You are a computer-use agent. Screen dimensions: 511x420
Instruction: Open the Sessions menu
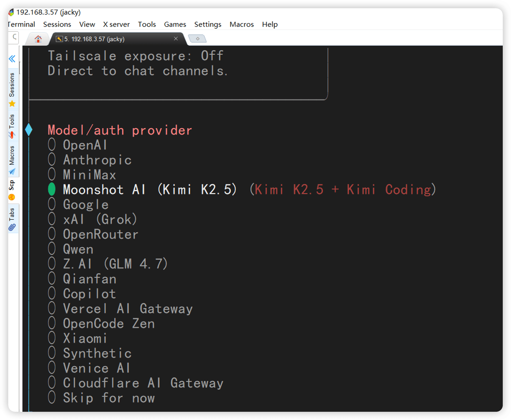click(57, 24)
